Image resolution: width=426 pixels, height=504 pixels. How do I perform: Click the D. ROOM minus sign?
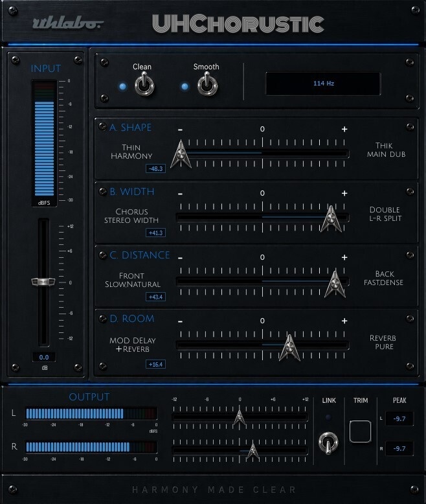(180, 321)
